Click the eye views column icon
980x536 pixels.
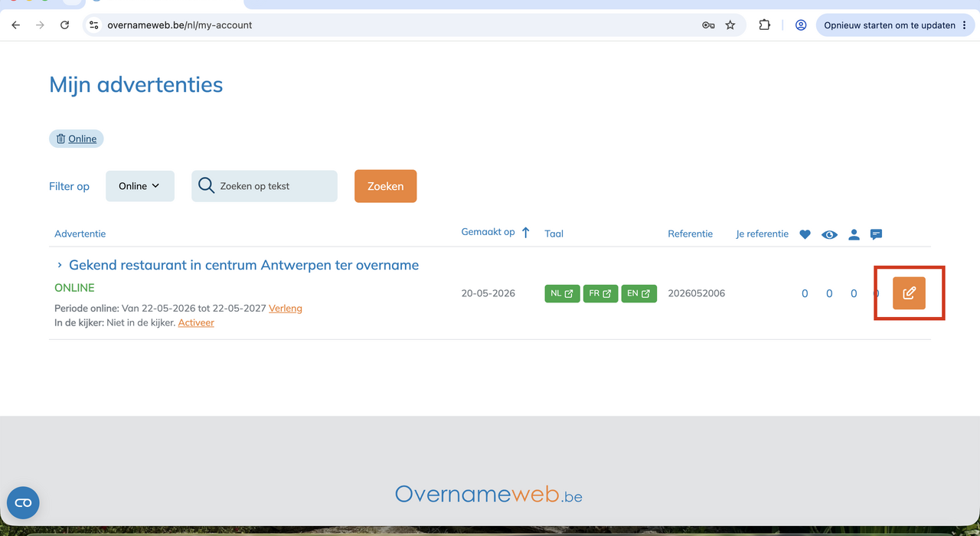click(x=829, y=235)
